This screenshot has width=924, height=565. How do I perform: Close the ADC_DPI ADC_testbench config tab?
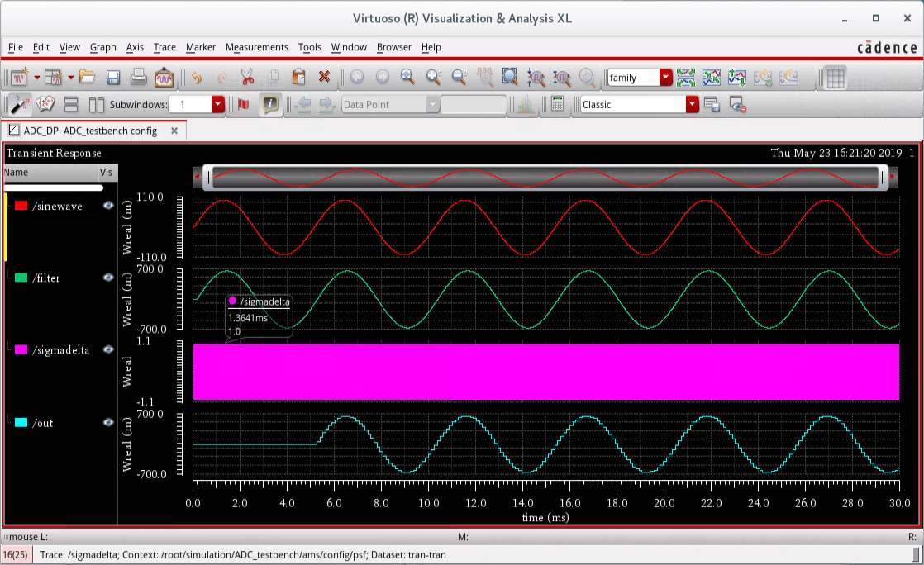[x=174, y=131]
